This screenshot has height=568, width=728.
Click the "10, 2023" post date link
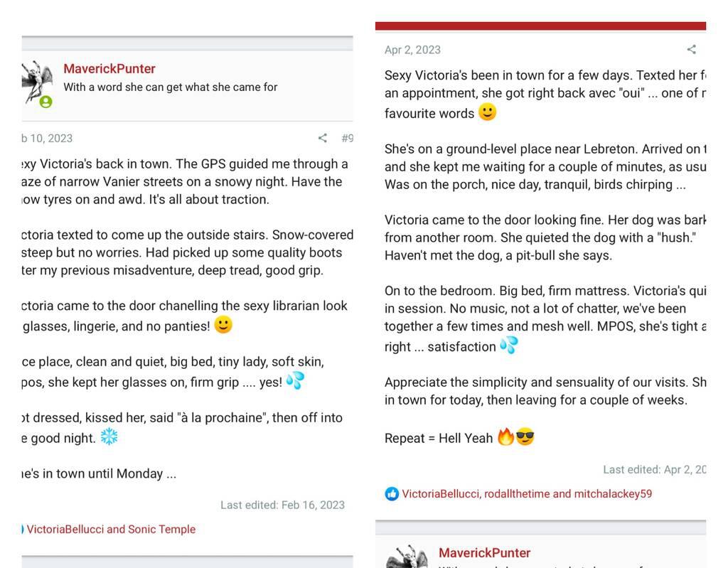47,139
